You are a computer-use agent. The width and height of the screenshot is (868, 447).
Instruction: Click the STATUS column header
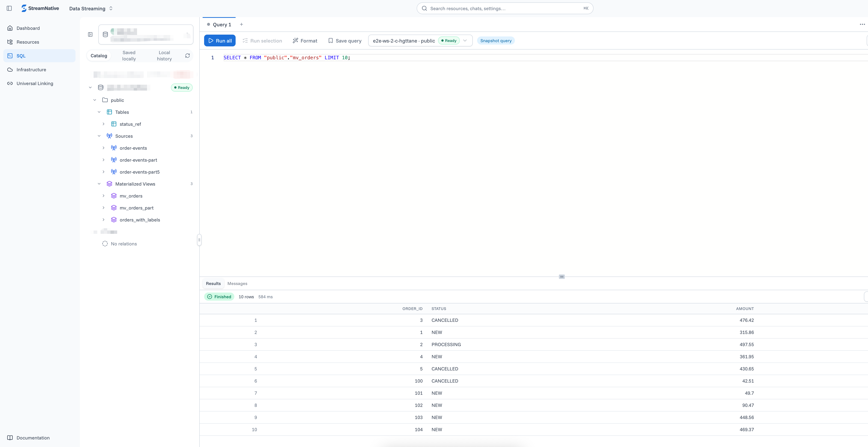click(439, 309)
